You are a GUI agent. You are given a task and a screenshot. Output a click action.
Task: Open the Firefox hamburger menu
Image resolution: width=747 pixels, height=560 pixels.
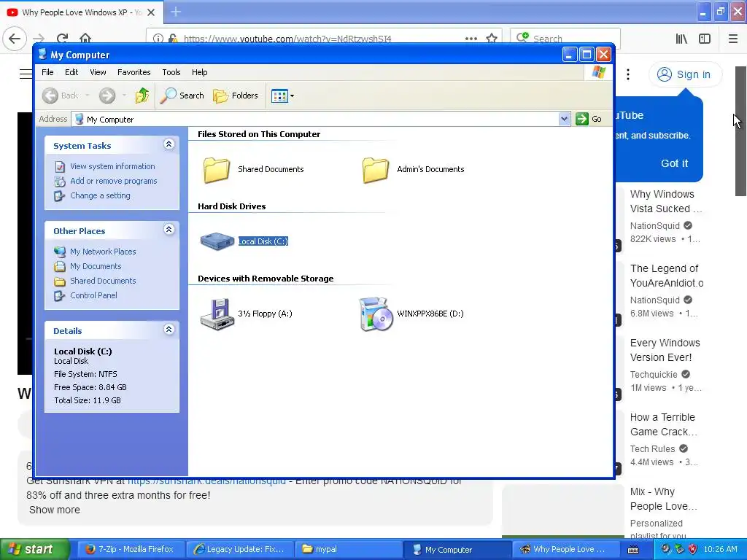[x=732, y=39]
